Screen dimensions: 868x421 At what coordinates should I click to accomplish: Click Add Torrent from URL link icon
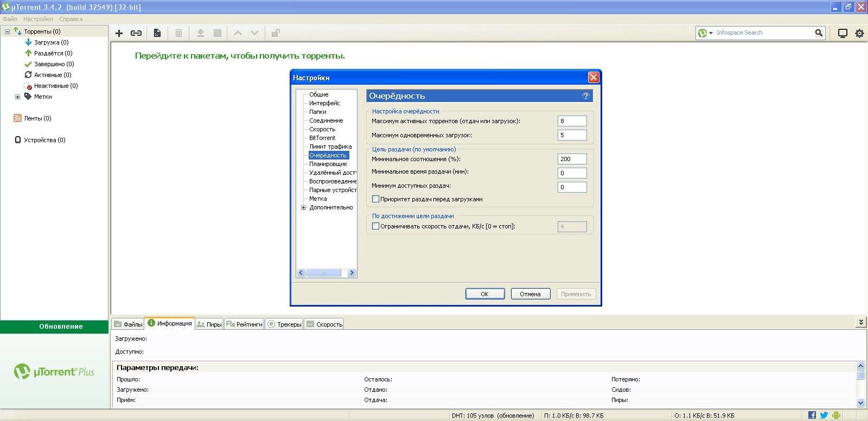(136, 33)
